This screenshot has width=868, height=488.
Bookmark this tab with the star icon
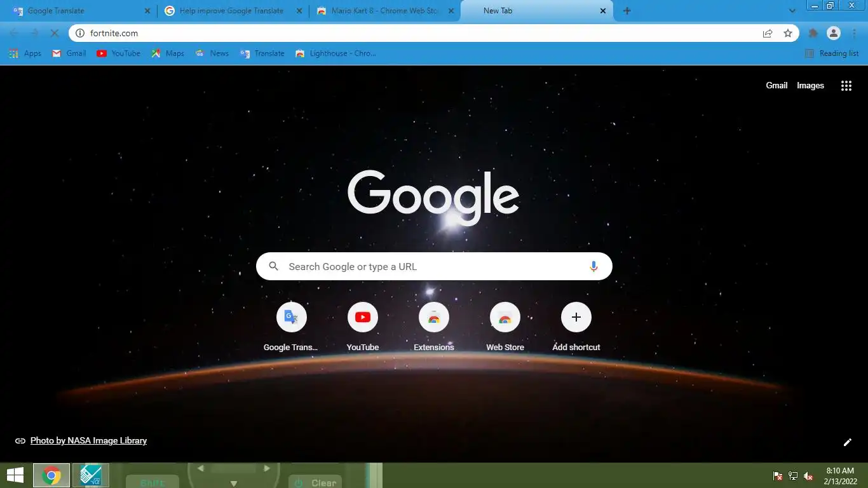[x=788, y=33]
